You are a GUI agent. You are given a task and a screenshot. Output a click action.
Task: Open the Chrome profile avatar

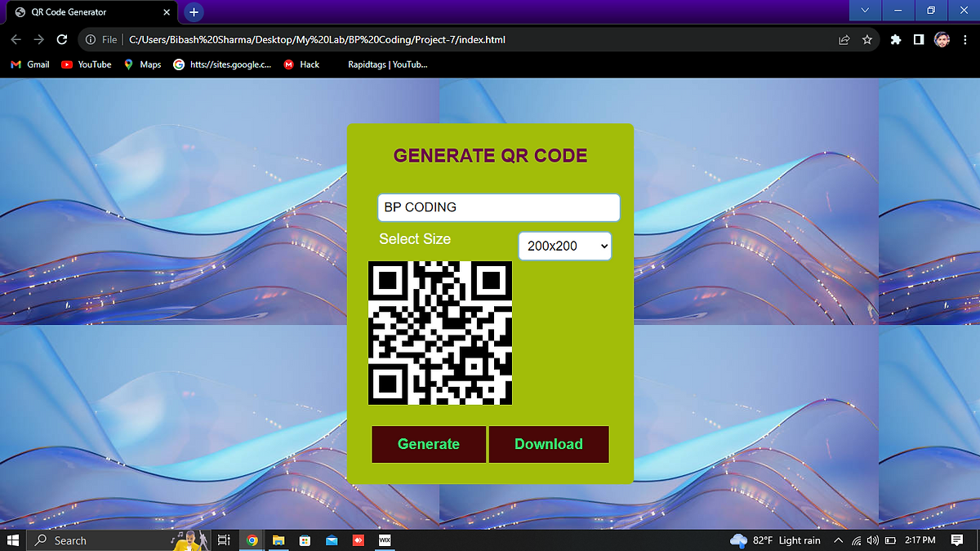point(942,39)
